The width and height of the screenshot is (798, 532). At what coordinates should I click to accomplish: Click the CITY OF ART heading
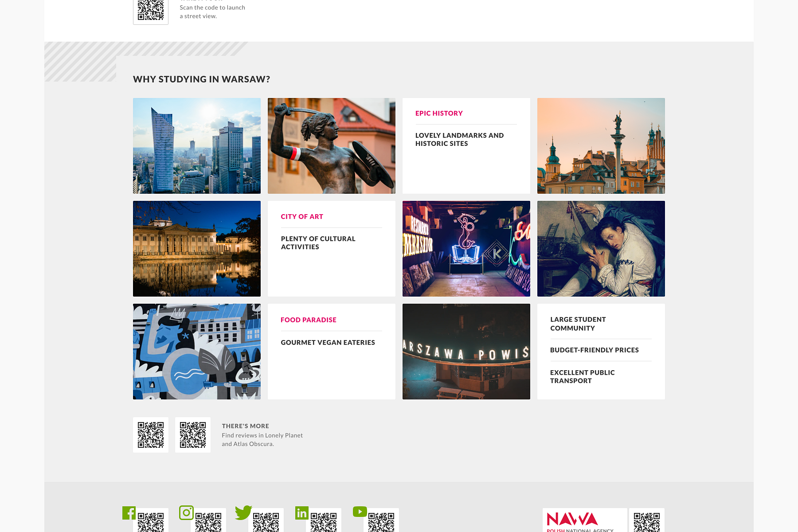click(x=302, y=217)
